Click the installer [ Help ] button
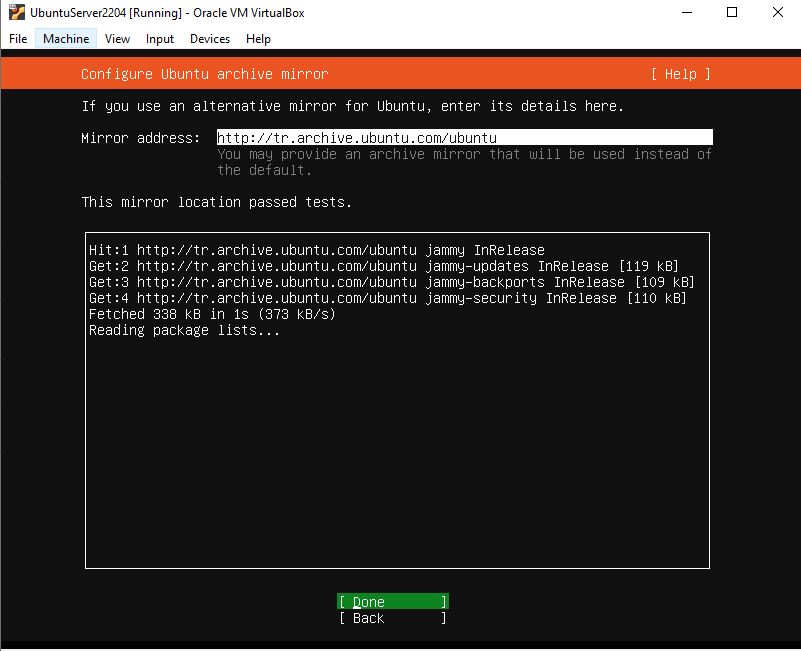 click(x=680, y=74)
